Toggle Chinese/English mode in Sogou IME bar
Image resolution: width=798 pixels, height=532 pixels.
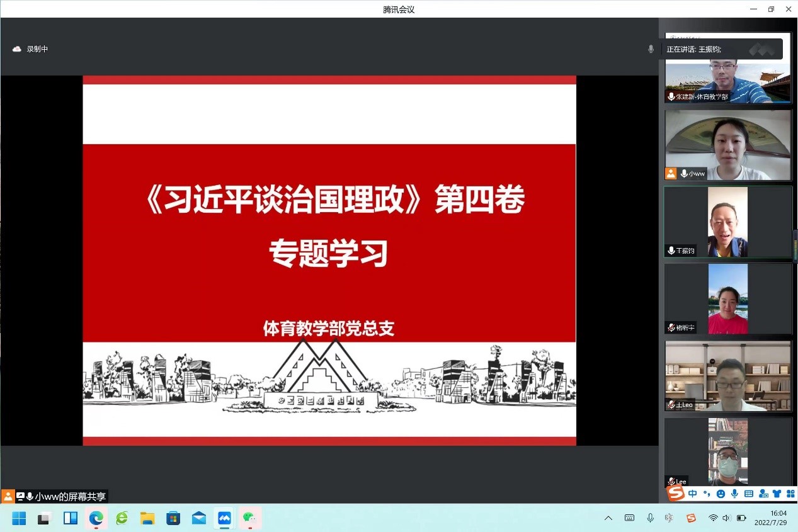[x=693, y=494]
